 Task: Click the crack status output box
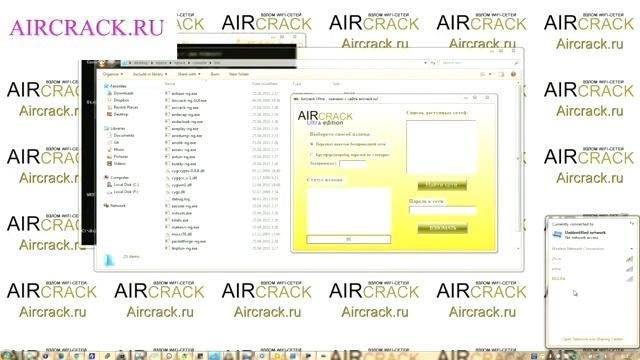(x=349, y=211)
